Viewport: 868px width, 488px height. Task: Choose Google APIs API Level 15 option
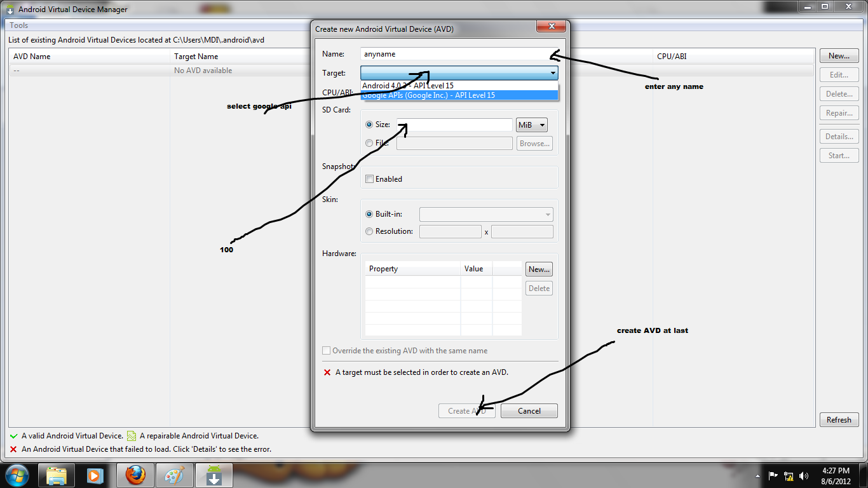(459, 95)
